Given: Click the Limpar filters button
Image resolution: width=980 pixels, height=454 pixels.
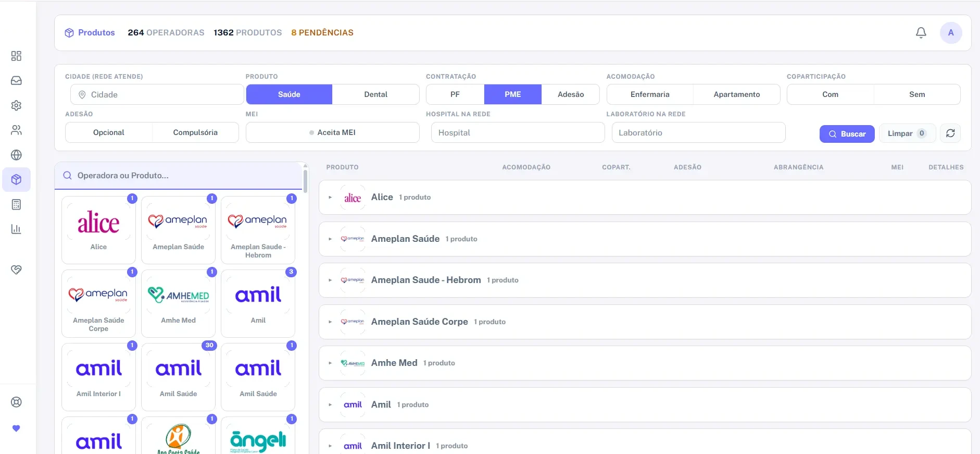Looking at the screenshot, I should tap(907, 133).
